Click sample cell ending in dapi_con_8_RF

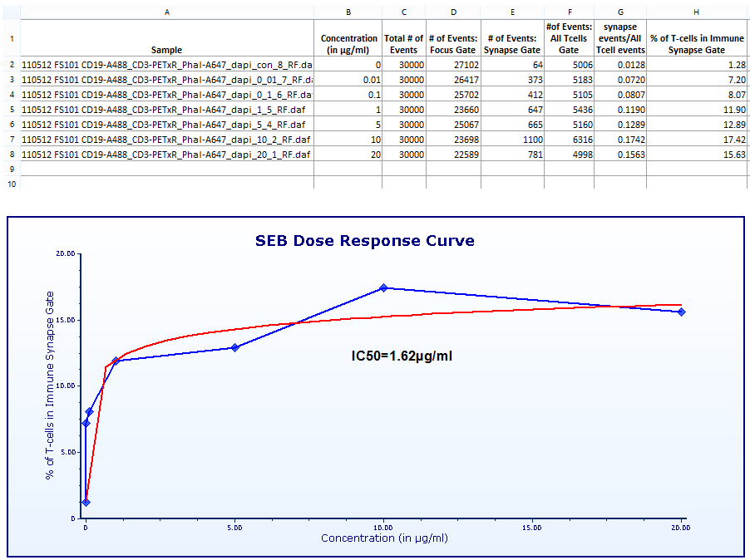[167, 65]
